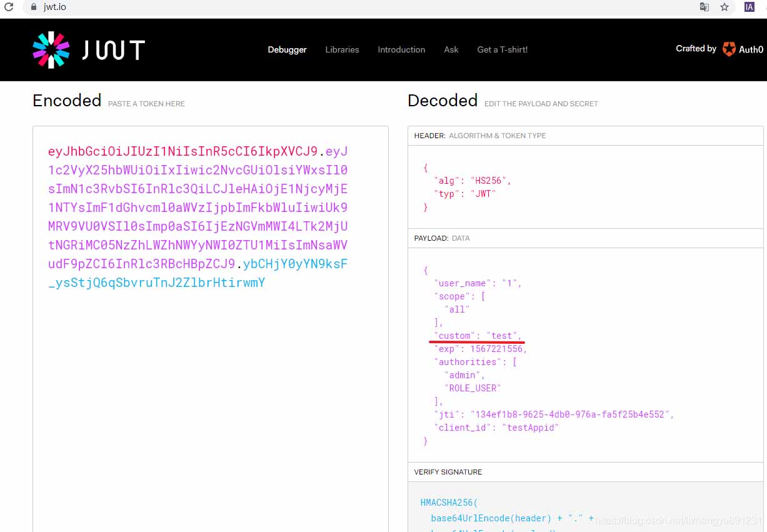Screen dimensions: 767x532
Task: Open the IA browser extension
Action: (749, 8)
